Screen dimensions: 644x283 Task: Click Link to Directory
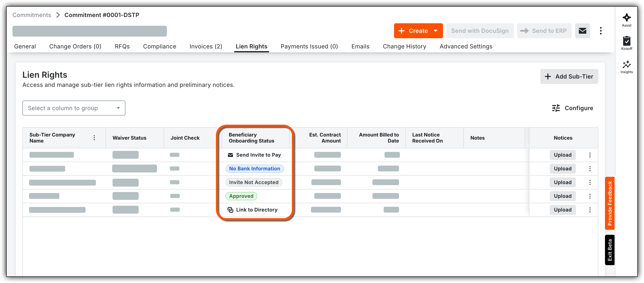pyautogui.click(x=252, y=210)
